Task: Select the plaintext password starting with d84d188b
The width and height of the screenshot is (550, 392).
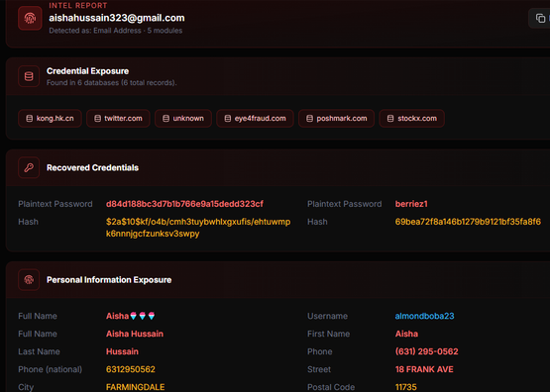Action: [x=184, y=204]
